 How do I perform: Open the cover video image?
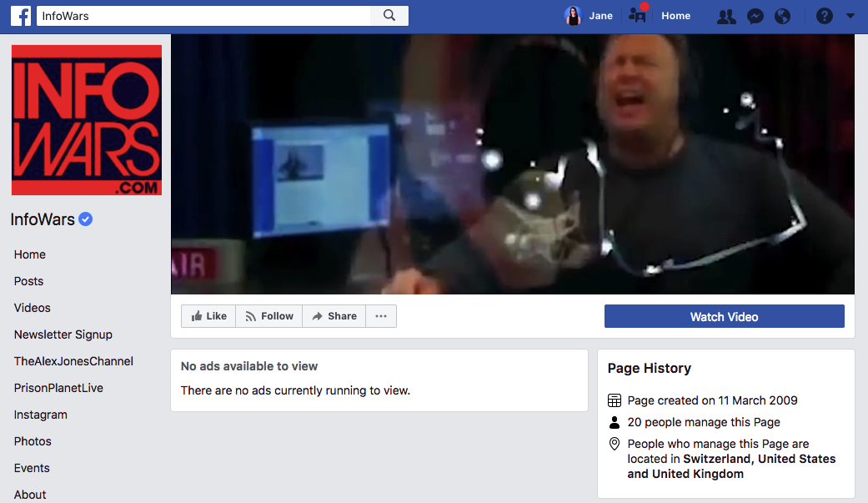pyautogui.click(x=513, y=164)
